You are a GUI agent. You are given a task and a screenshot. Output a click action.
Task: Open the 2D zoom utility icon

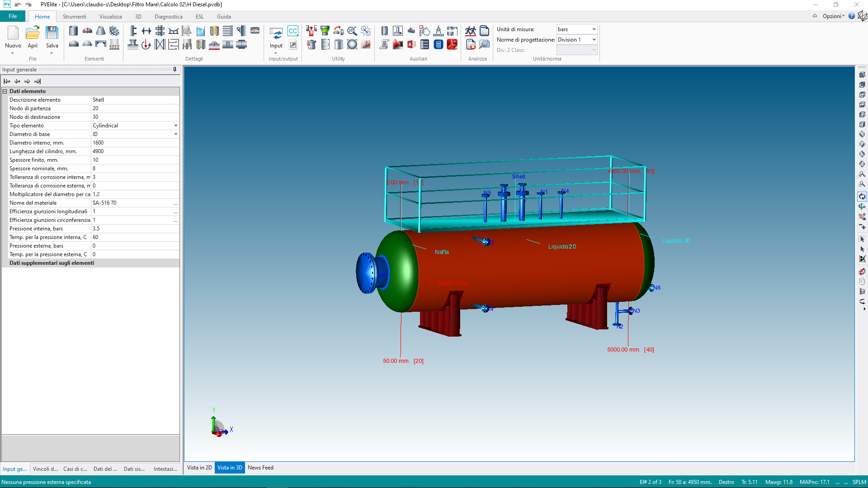tap(352, 31)
